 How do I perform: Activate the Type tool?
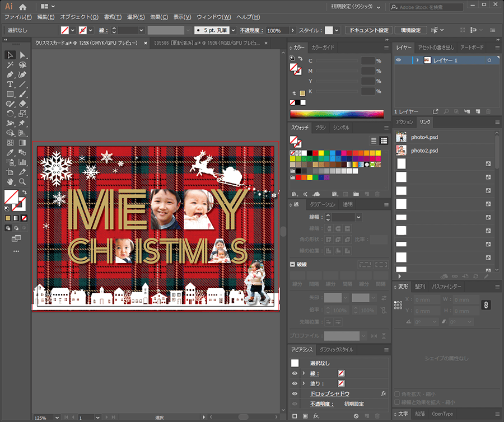pyautogui.click(x=10, y=85)
